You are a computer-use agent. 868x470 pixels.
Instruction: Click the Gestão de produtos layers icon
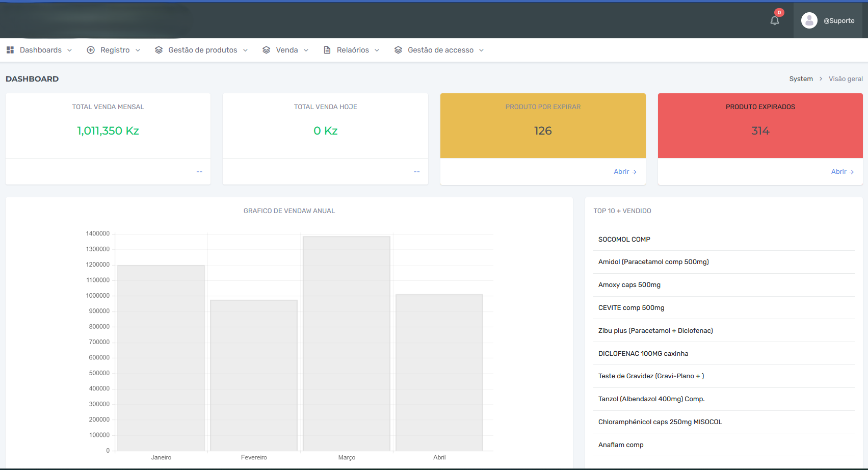[x=159, y=50]
